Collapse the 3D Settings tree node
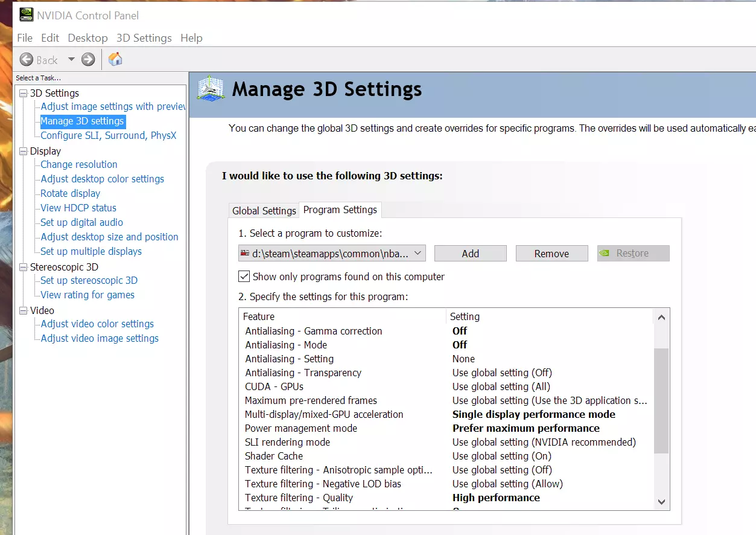 click(23, 93)
